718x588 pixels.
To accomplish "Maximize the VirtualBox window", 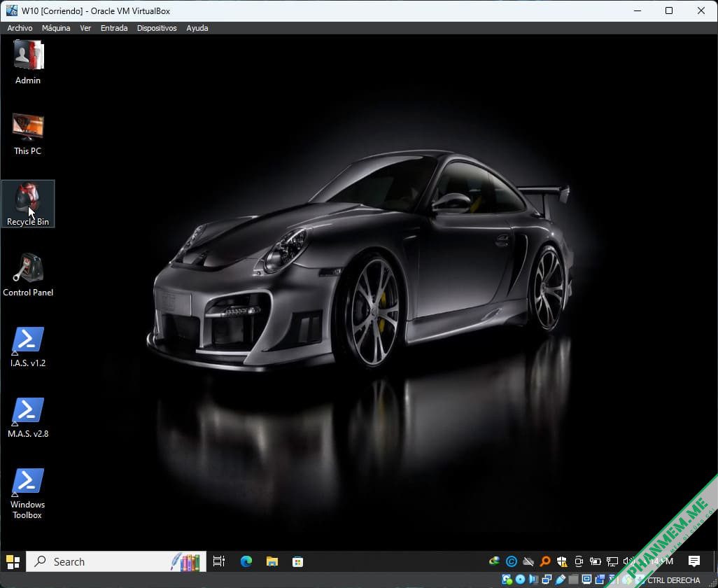I will (669, 10).
